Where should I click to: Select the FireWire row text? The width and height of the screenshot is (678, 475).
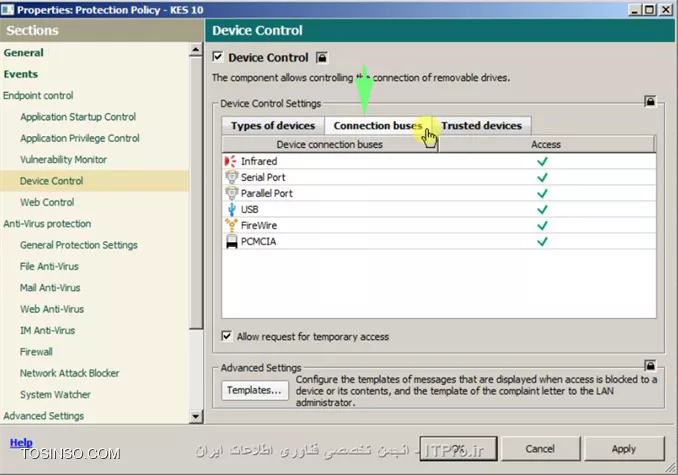pyautogui.click(x=259, y=225)
